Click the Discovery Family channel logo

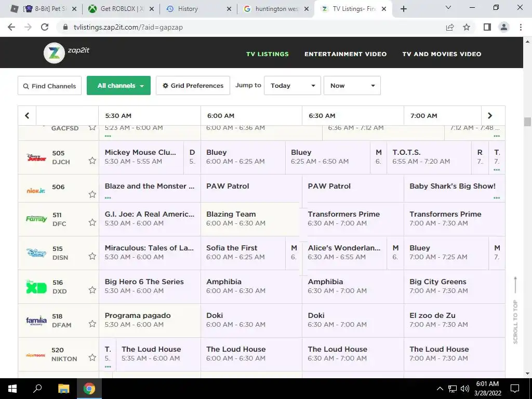tap(36, 219)
